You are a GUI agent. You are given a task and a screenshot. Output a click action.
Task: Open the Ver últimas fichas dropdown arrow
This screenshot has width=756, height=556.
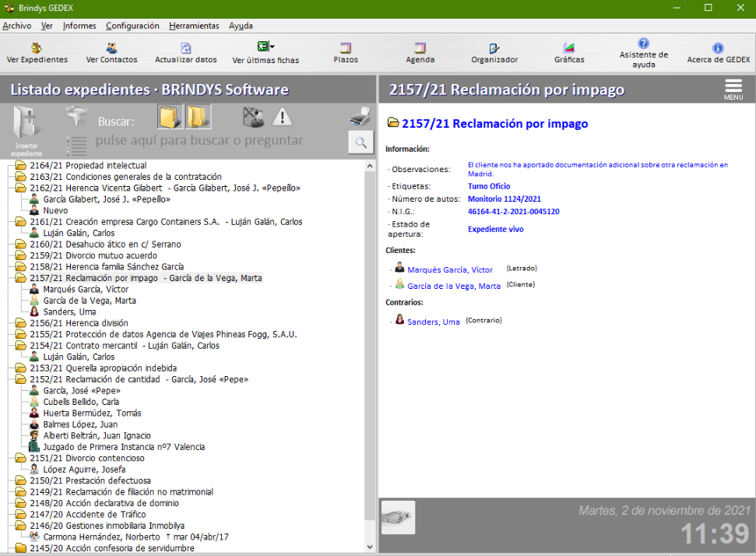tap(272, 47)
